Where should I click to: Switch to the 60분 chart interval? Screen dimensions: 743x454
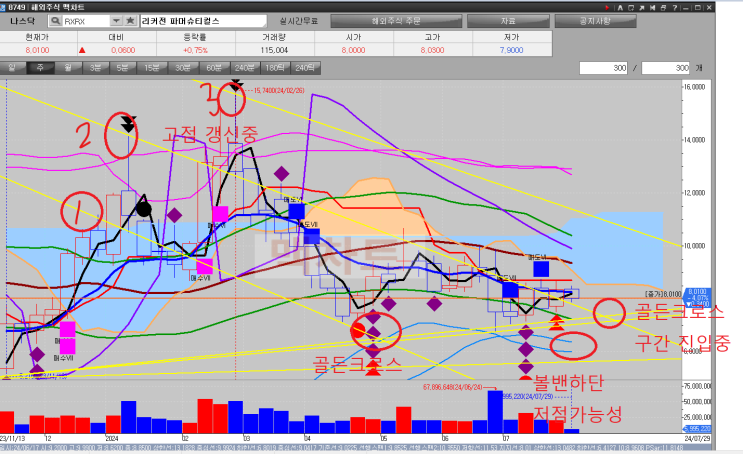(x=214, y=68)
